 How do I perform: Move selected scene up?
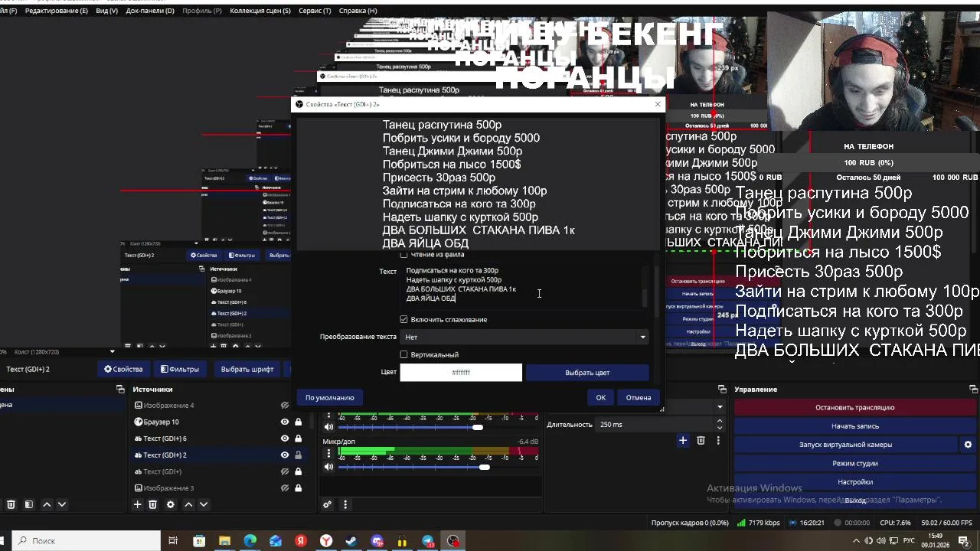click(x=47, y=504)
